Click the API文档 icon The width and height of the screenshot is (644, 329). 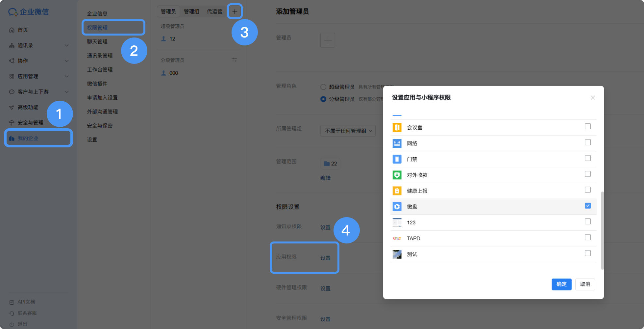(x=12, y=302)
